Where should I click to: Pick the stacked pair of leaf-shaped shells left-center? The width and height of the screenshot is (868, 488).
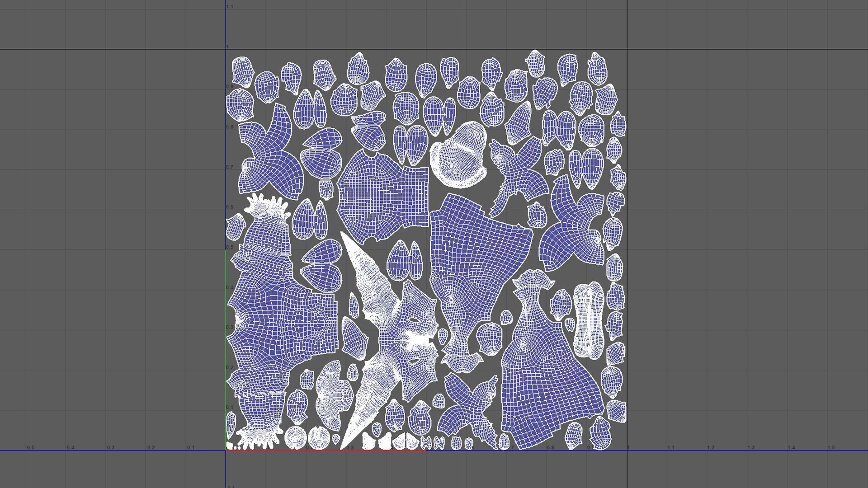tap(322, 265)
